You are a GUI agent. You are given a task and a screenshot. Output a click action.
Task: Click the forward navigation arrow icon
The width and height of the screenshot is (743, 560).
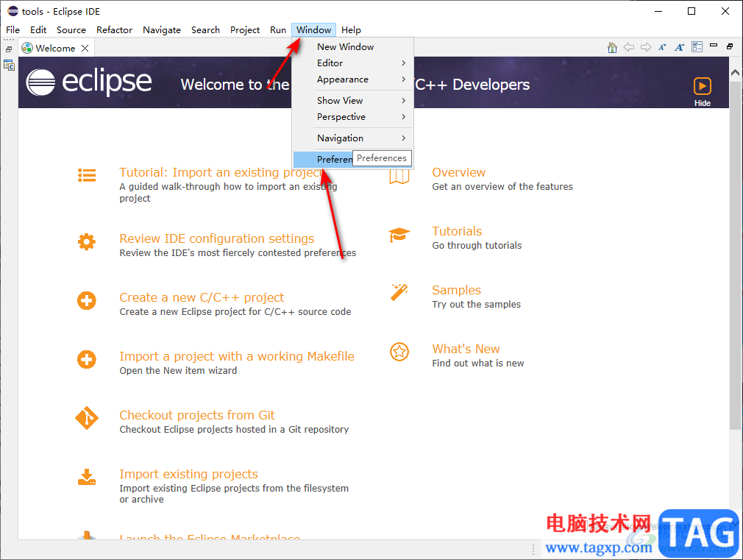646,47
